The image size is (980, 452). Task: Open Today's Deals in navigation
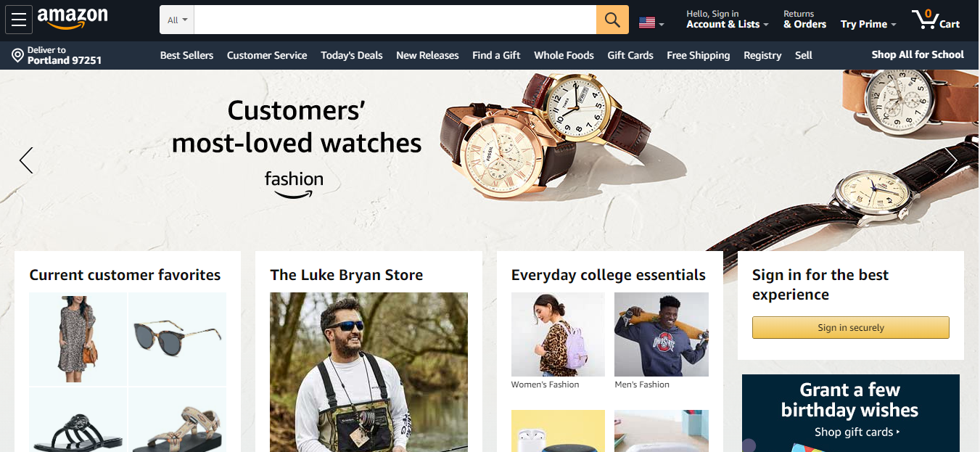tap(352, 55)
